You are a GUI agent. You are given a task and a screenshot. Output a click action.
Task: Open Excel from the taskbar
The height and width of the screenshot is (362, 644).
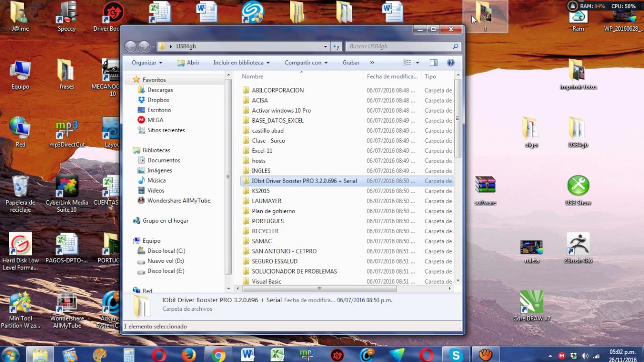tap(277, 355)
